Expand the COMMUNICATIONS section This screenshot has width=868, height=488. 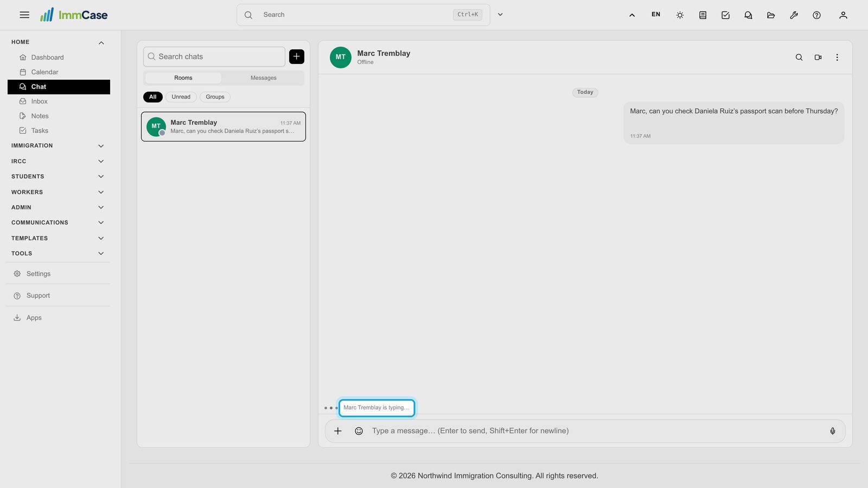(59, 223)
